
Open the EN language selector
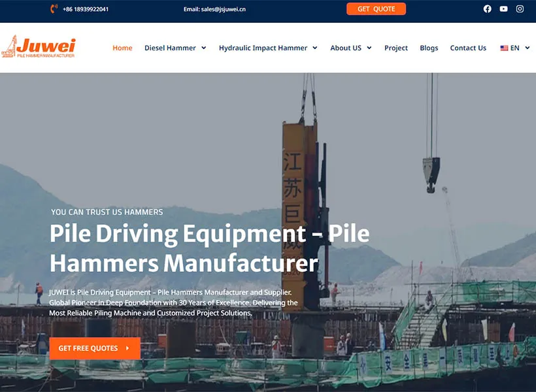[x=514, y=48]
